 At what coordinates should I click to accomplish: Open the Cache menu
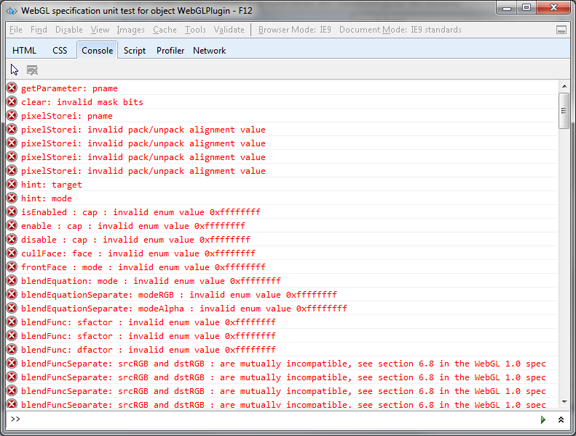coord(165,30)
